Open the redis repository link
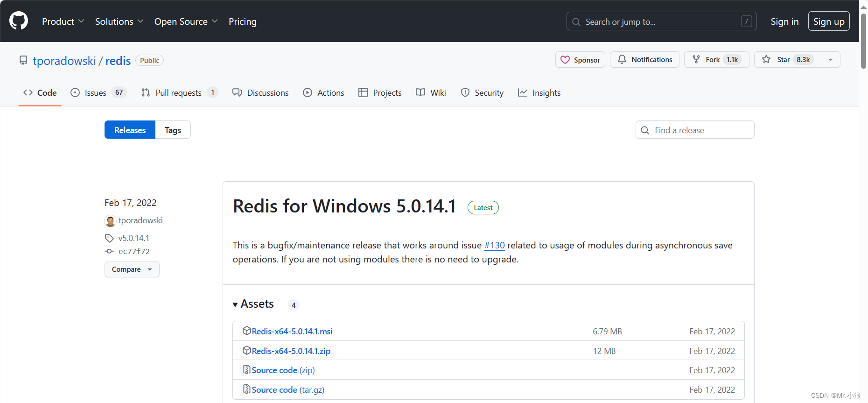The width and height of the screenshot is (868, 403). [118, 61]
